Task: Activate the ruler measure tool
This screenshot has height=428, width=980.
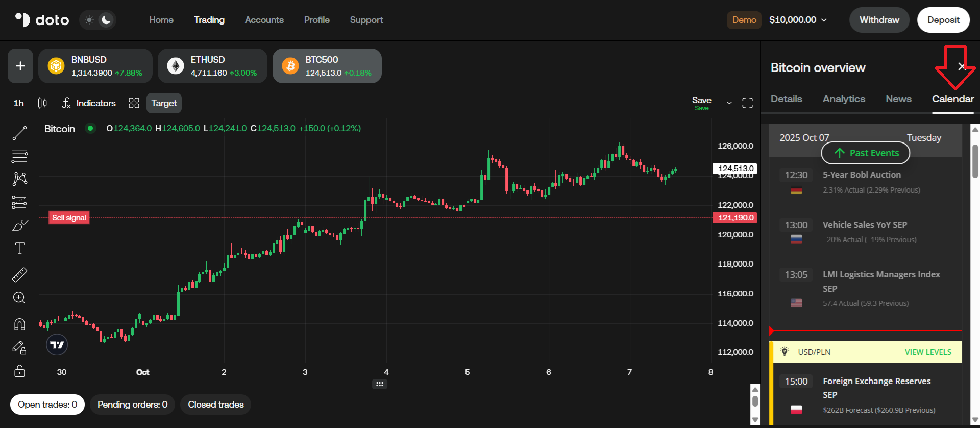Action: point(19,275)
